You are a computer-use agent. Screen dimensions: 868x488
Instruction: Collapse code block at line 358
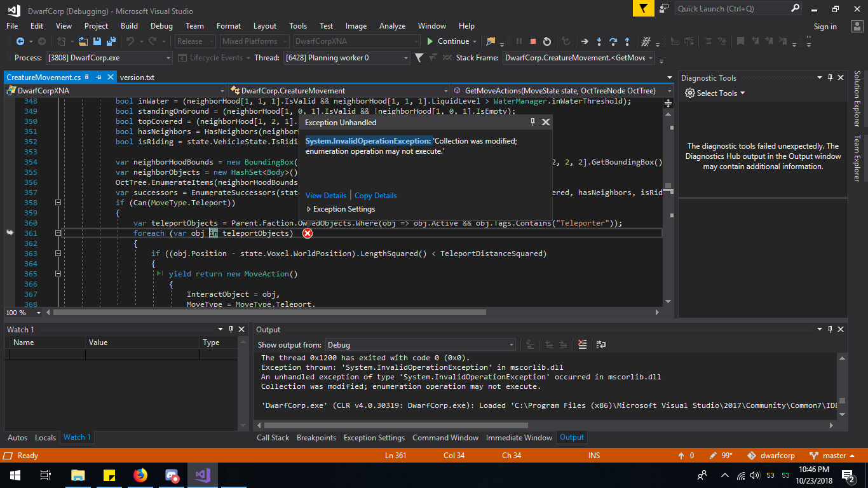(x=58, y=203)
